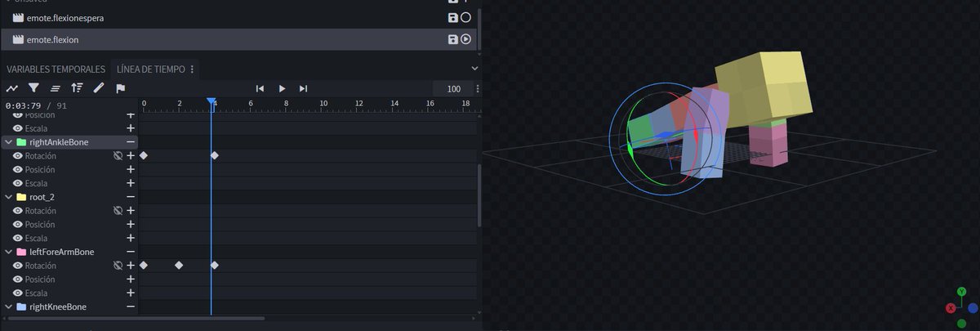The height and width of the screenshot is (331, 980).
Task: Click the sort-order icon beside the pencil
Action: [x=77, y=88]
